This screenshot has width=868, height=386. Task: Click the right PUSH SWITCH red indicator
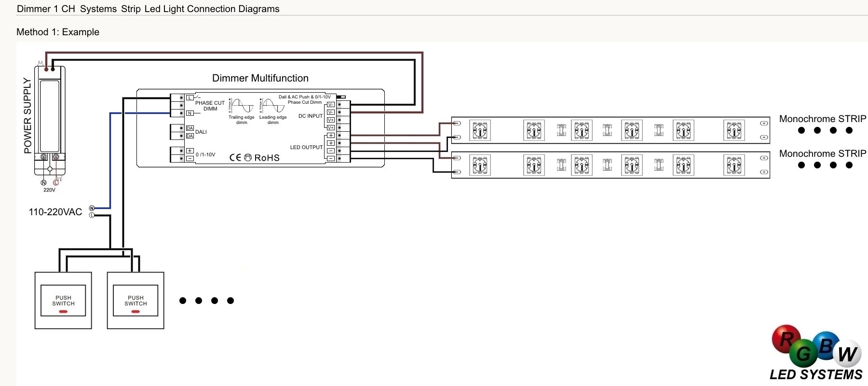coord(136,312)
